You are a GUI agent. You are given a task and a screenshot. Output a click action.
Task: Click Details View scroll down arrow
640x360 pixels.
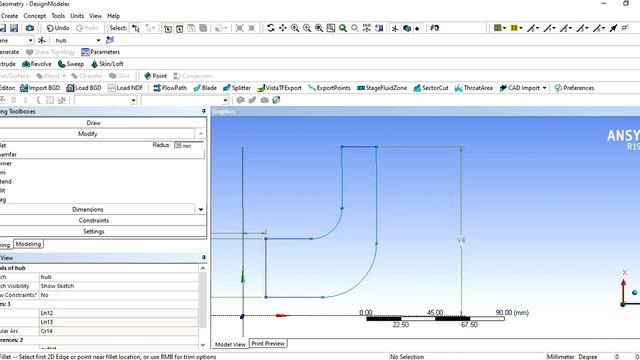coord(203,345)
